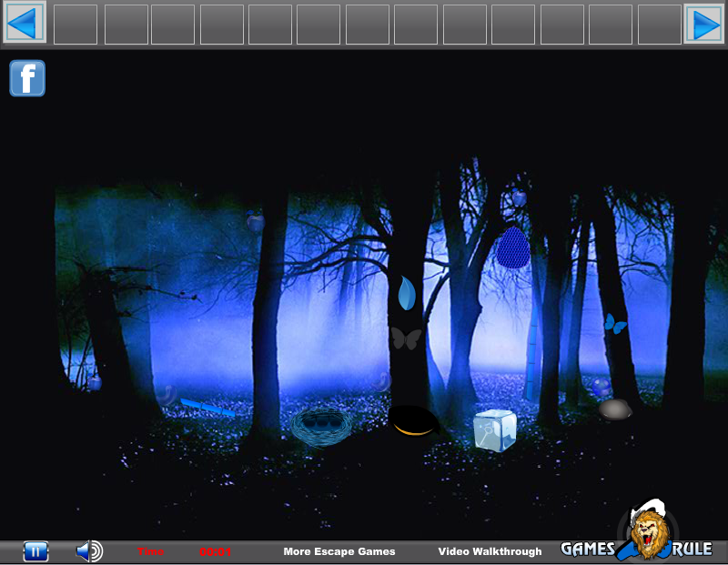Click the red Time label
Viewport: 728px width, 565px height.
click(150, 551)
